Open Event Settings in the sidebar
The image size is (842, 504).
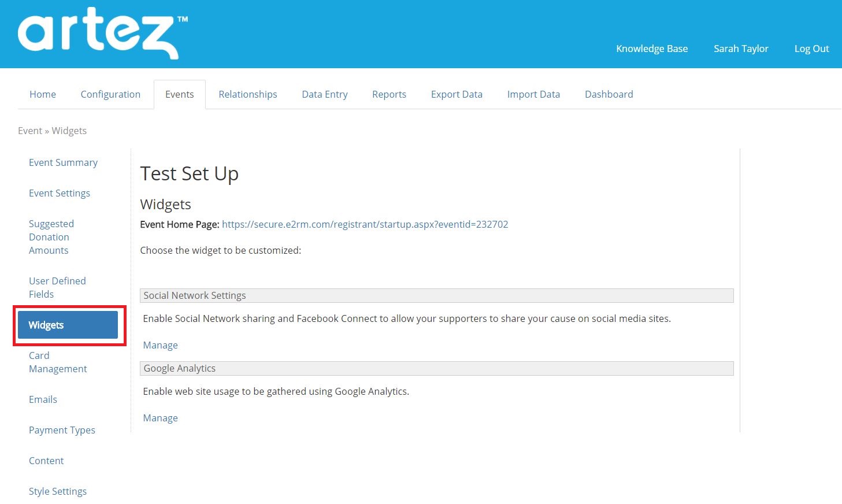click(x=60, y=193)
